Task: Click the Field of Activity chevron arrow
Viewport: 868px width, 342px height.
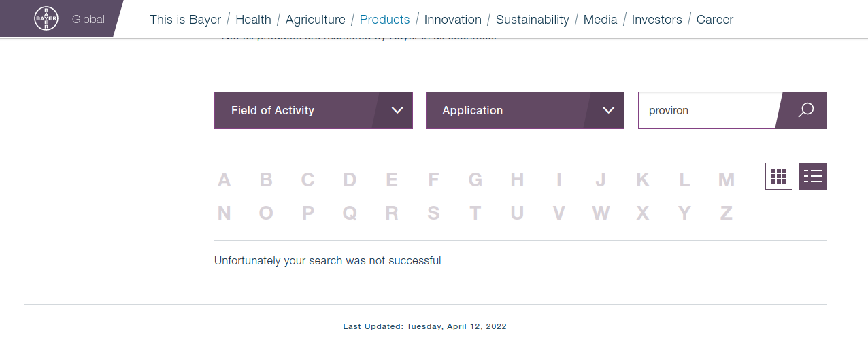Action: pyautogui.click(x=398, y=110)
